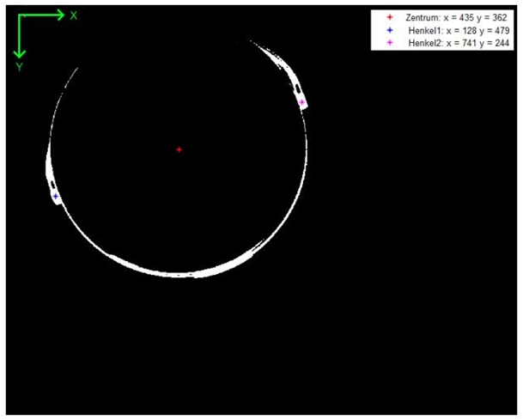Click the magenta plus symbol in the legend

(x=391, y=42)
